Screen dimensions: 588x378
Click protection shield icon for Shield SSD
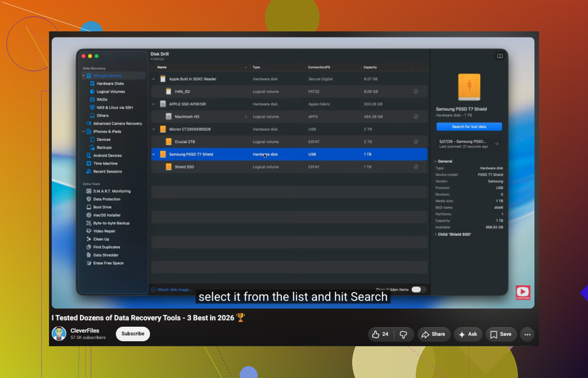pyautogui.click(x=416, y=167)
